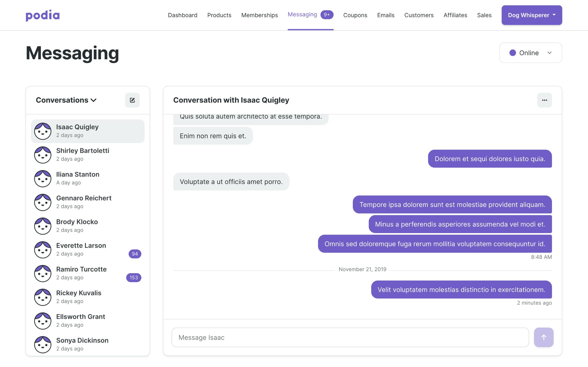Click Gennaro Reichert's avatar icon
The height and width of the screenshot is (367, 588).
(43, 202)
